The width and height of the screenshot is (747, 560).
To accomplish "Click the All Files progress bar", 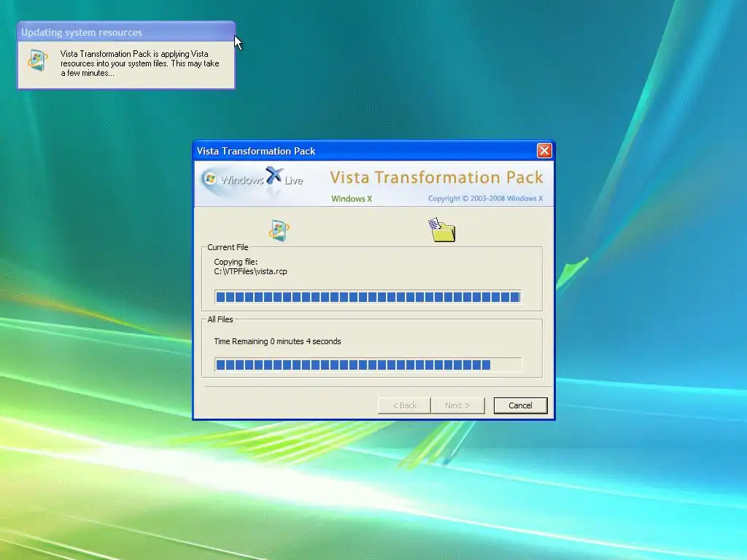I will [368, 365].
